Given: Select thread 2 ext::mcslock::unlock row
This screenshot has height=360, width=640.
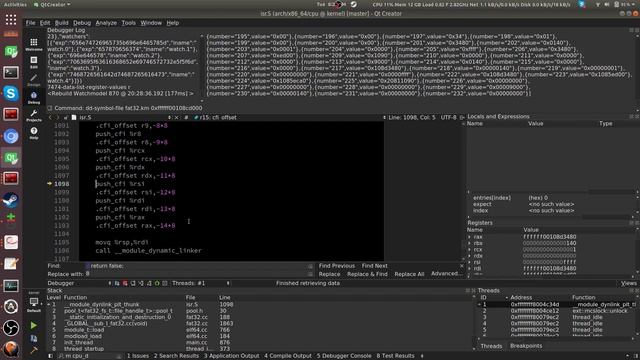Looking at the screenshot, I should [557, 311].
